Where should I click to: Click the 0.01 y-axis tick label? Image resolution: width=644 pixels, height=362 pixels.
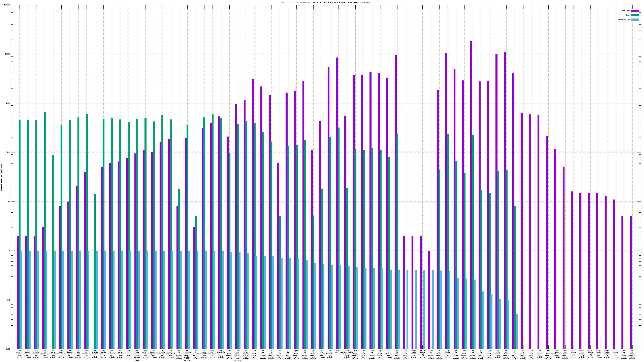[x=8, y=349]
